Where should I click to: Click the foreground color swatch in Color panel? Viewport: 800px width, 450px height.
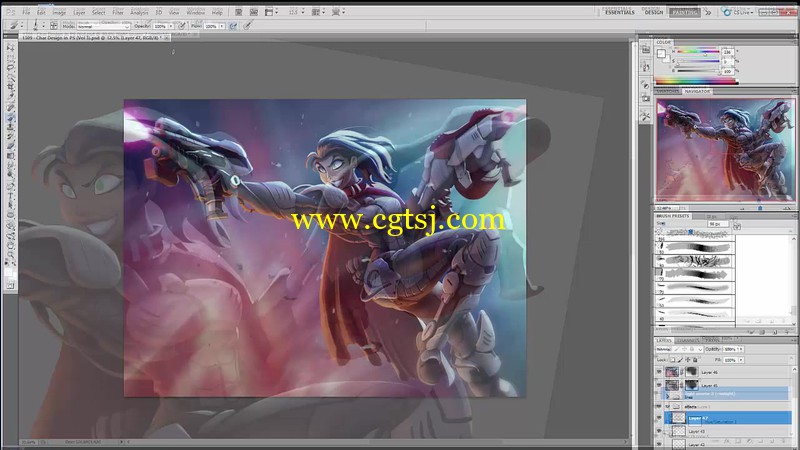coord(661,53)
